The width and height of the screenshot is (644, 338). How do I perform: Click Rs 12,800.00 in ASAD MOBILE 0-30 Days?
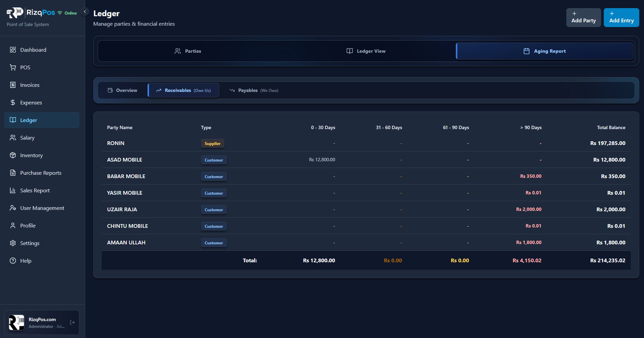[x=322, y=160]
